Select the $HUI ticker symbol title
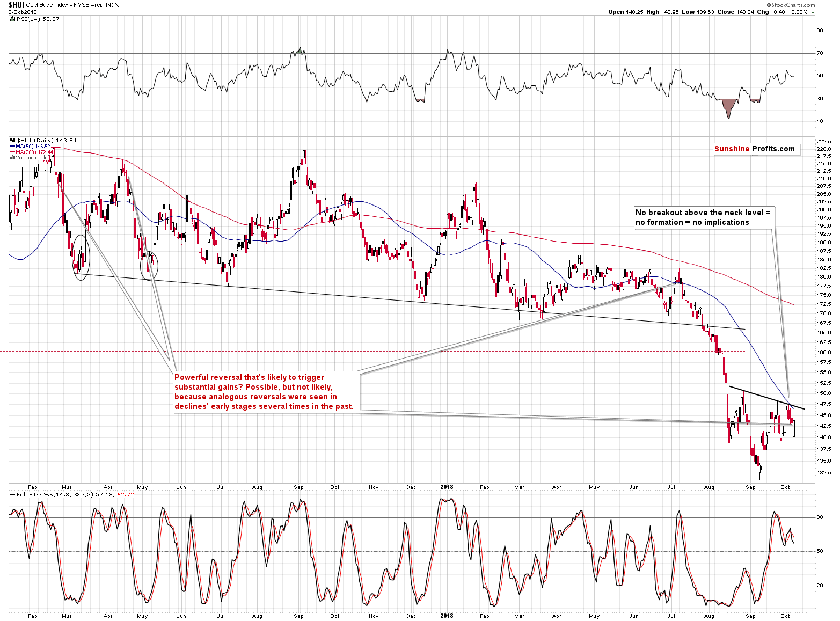The height and width of the screenshot is (621, 840). (x=16, y=5)
